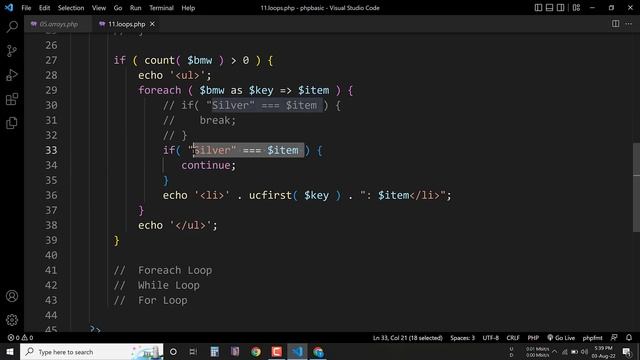Viewport: 640px width, 360px height.
Task: Open the Source Control view
Action: 12,51
